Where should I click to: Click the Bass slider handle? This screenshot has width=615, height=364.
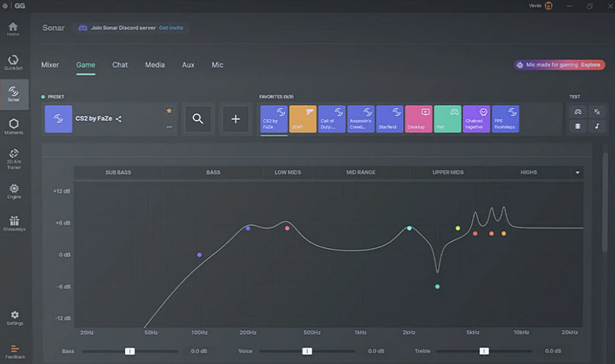pos(130,351)
